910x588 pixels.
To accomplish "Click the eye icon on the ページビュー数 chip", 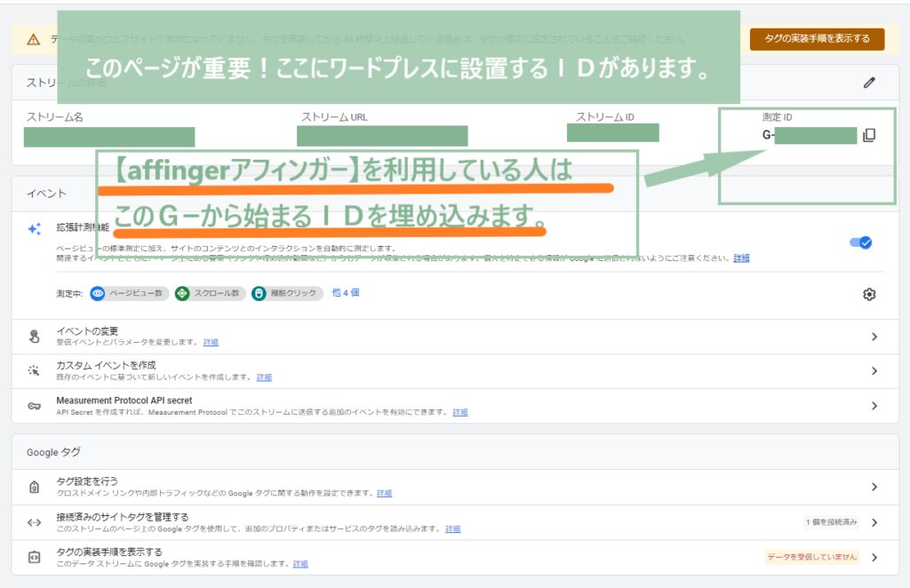I will pyautogui.click(x=98, y=293).
